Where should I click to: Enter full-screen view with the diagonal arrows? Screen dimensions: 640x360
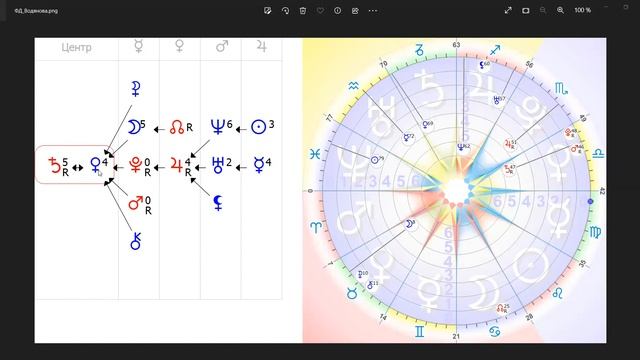[x=508, y=10]
